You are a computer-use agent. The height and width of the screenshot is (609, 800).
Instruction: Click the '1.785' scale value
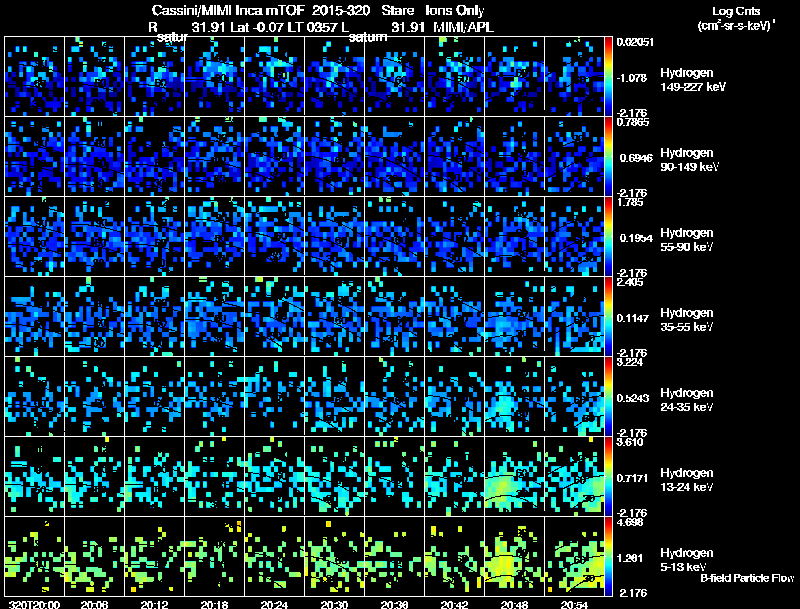tap(630, 202)
